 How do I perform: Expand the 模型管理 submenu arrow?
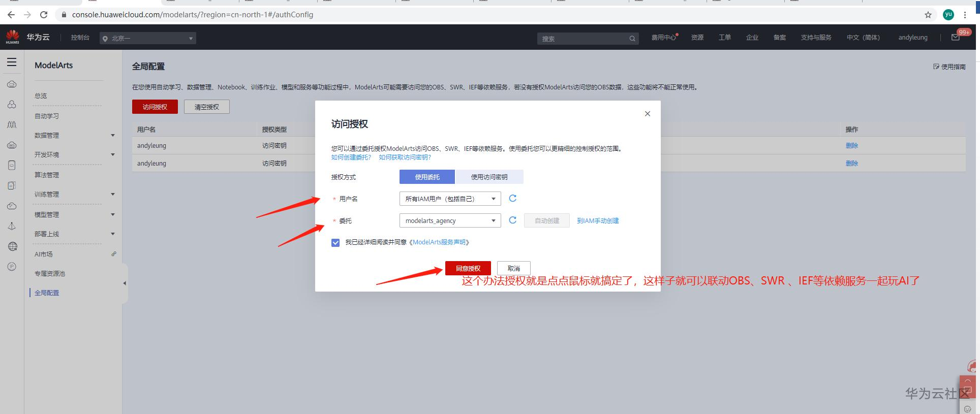(x=113, y=214)
